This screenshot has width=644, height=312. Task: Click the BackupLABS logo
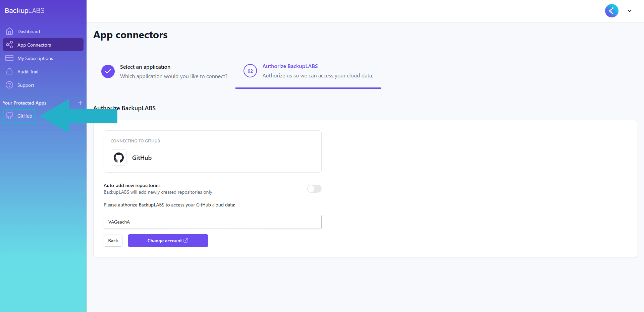(x=24, y=11)
